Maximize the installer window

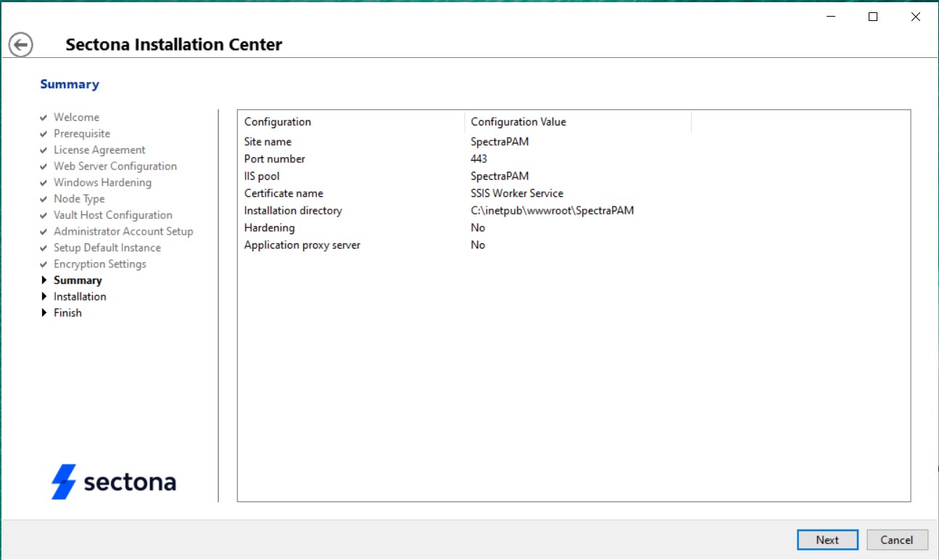click(x=873, y=17)
